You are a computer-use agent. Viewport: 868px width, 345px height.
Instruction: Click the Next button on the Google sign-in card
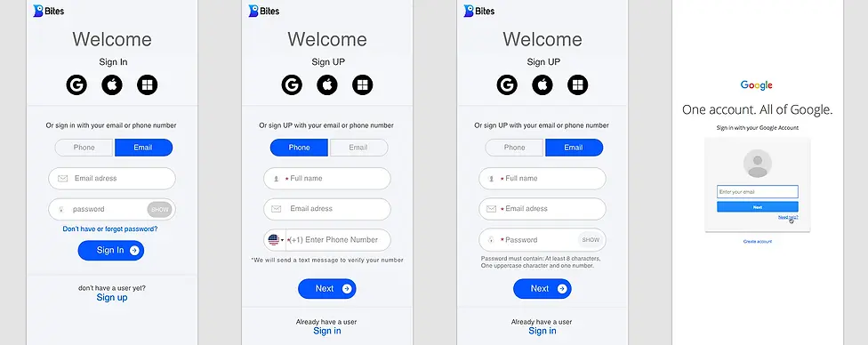tap(758, 206)
